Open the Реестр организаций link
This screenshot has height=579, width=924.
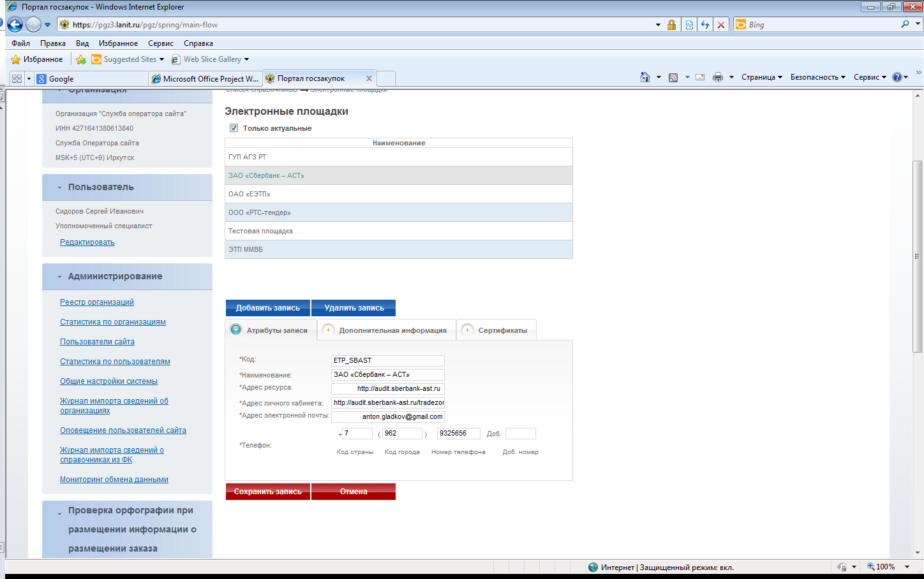pos(97,302)
